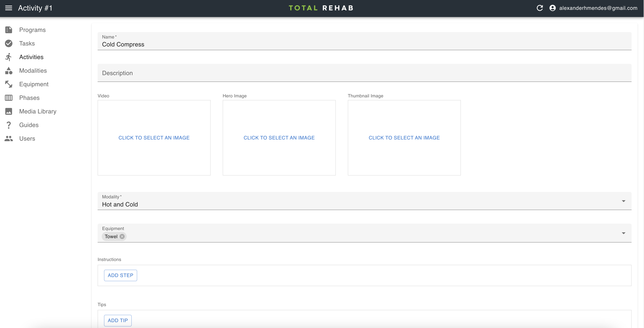Viewport: 644px width, 328px height.
Task: Click the hamburger menu icon
Action: (8, 8)
